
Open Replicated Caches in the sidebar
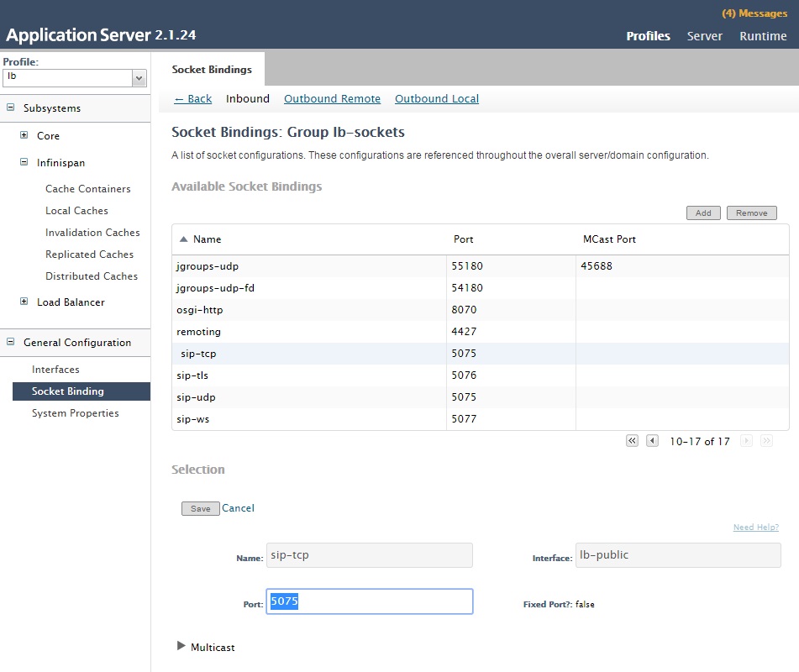click(89, 255)
